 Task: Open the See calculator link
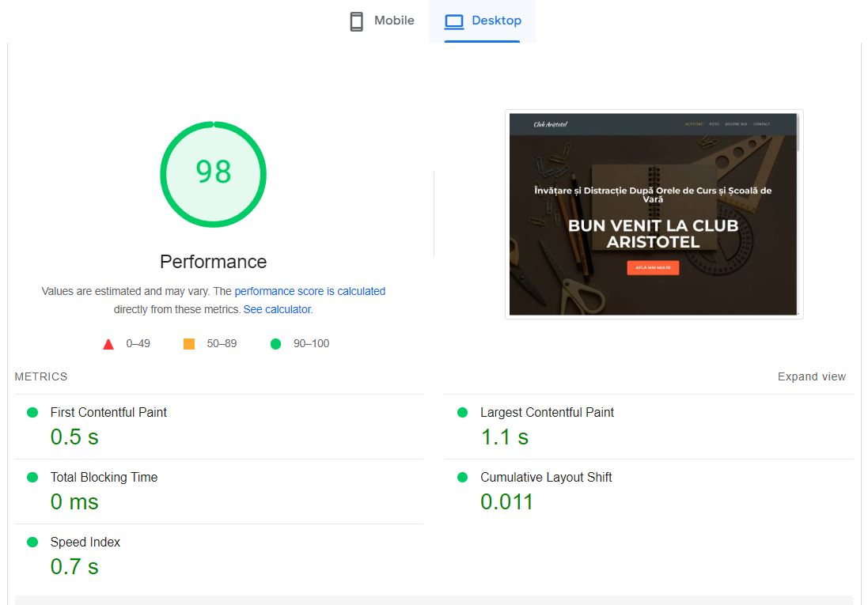point(277,309)
